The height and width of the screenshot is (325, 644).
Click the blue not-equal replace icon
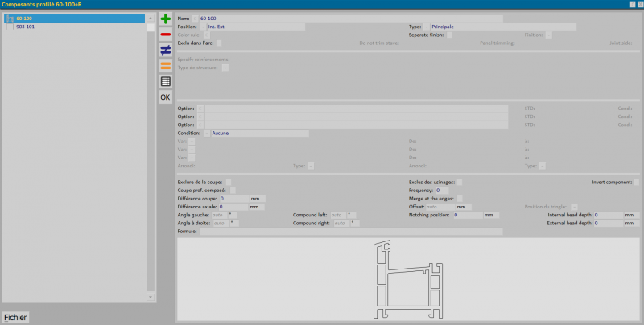(x=165, y=50)
